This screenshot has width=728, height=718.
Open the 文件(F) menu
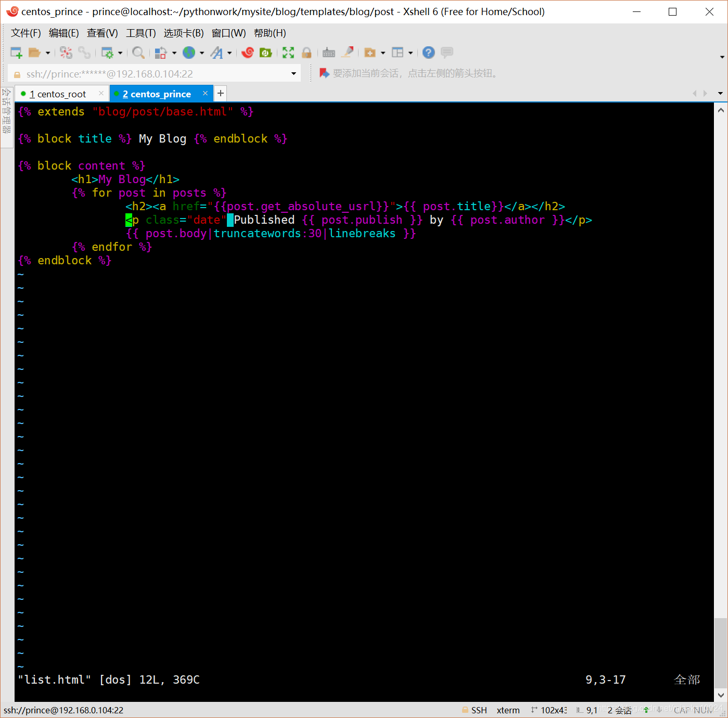tap(26, 33)
